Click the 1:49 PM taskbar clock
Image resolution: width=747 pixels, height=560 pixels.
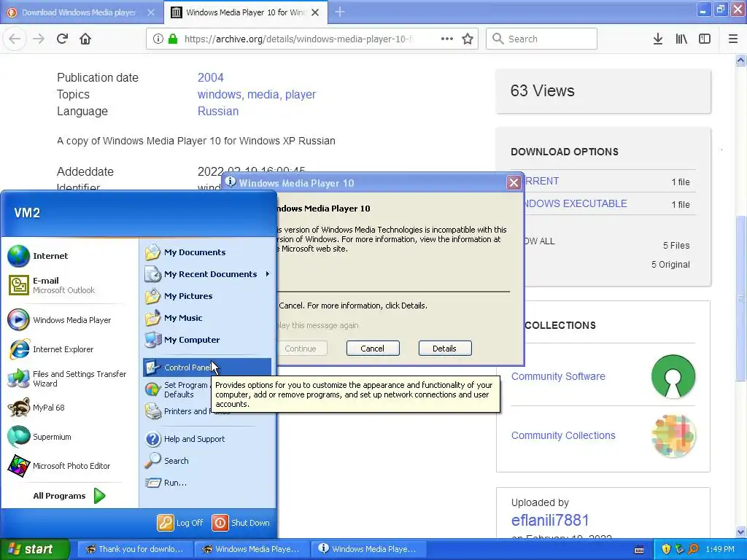point(720,549)
